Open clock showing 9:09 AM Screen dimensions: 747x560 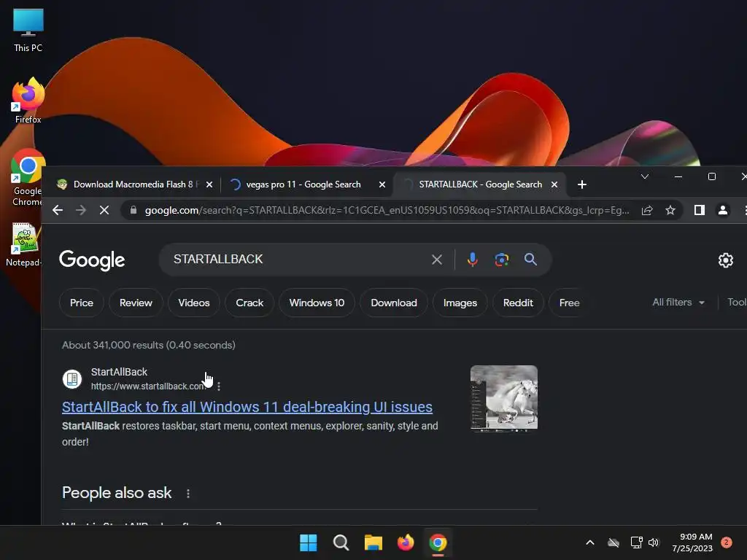pyautogui.click(x=692, y=542)
